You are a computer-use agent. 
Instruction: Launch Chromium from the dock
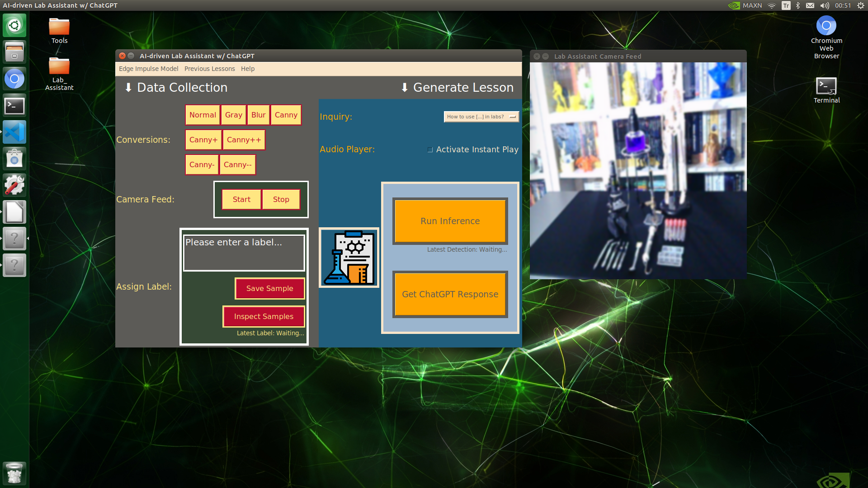pyautogui.click(x=14, y=79)
